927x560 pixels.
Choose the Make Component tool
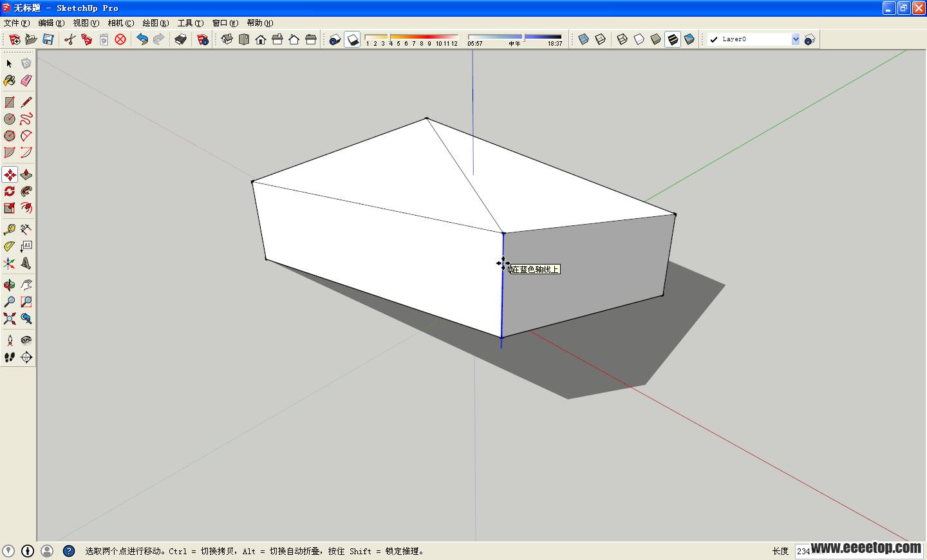(x=26, y=64)
